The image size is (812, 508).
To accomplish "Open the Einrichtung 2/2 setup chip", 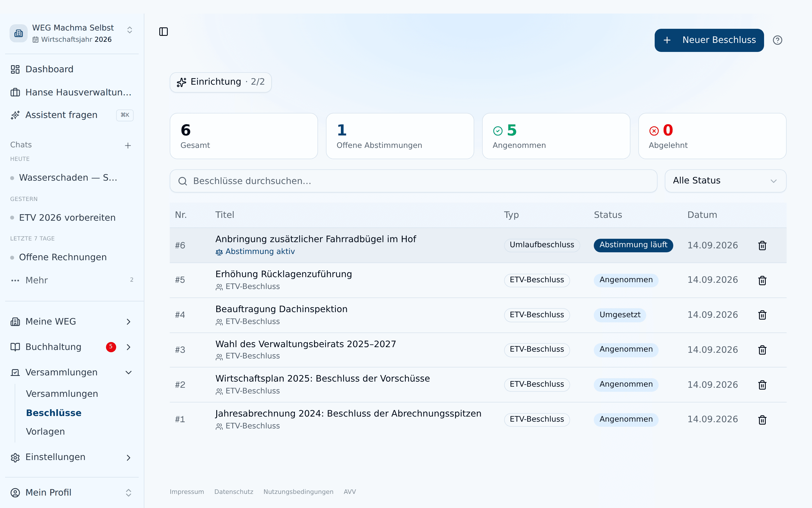I will click(x=220, y=82).
